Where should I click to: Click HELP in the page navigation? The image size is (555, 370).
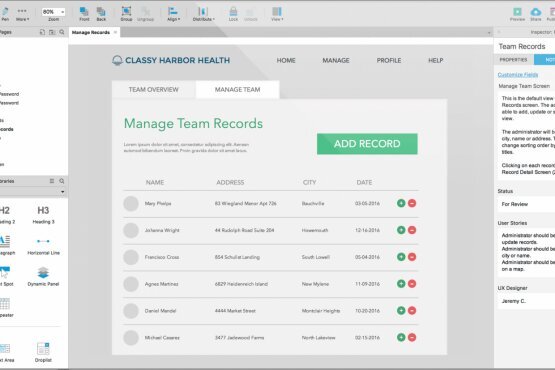(435, 61)
